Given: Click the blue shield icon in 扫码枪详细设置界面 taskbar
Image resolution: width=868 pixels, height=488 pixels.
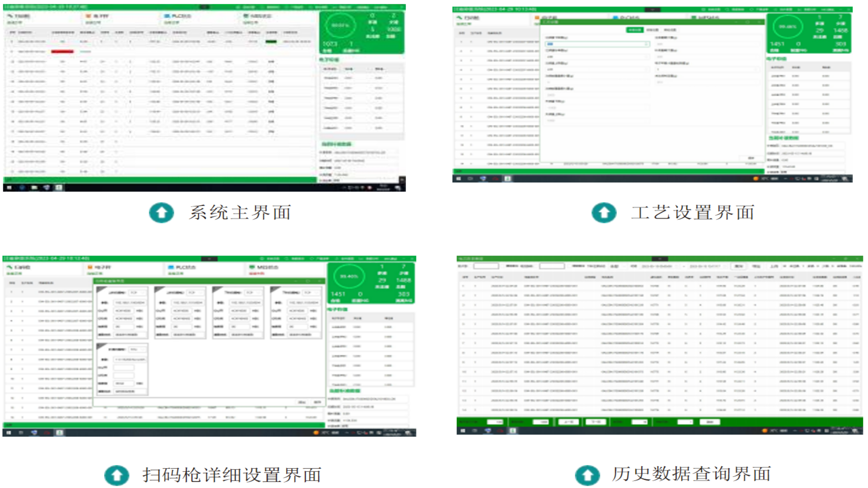Looking at the screenshot, I should 34,432.
